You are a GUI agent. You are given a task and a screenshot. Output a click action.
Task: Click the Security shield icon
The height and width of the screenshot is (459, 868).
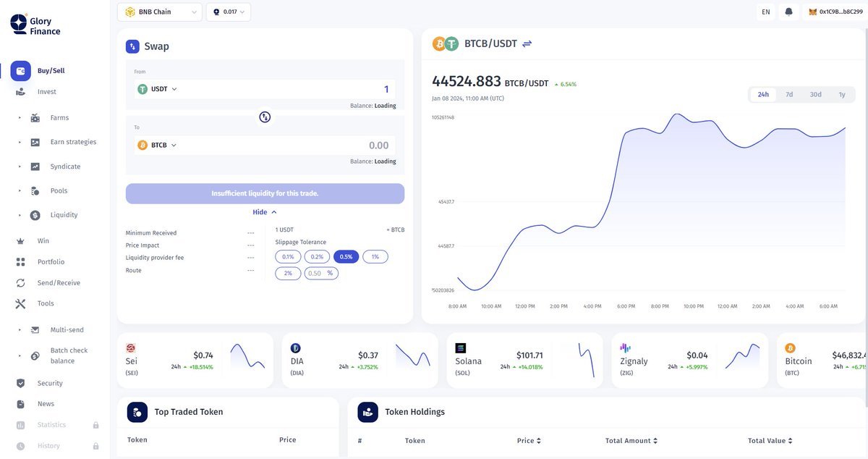coord(20,384)
